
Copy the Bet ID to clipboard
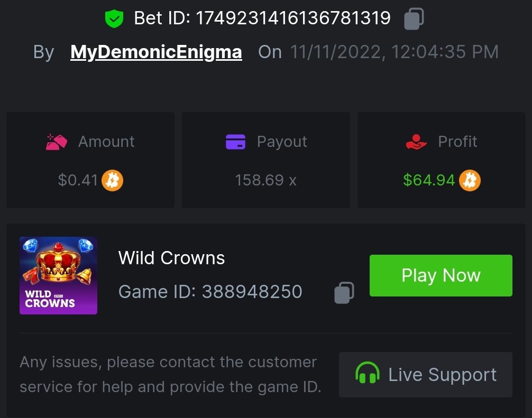[414, 19]
